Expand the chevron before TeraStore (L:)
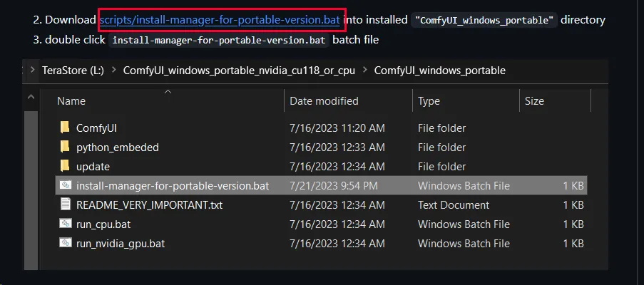The width and height of the screenshot is (644, 285). (32, 70)
